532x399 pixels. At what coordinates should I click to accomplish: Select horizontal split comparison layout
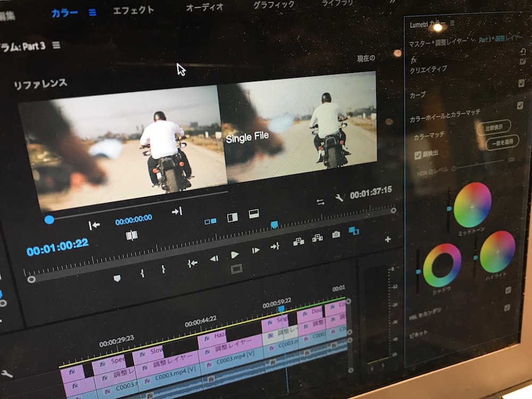tap(254, 213)
